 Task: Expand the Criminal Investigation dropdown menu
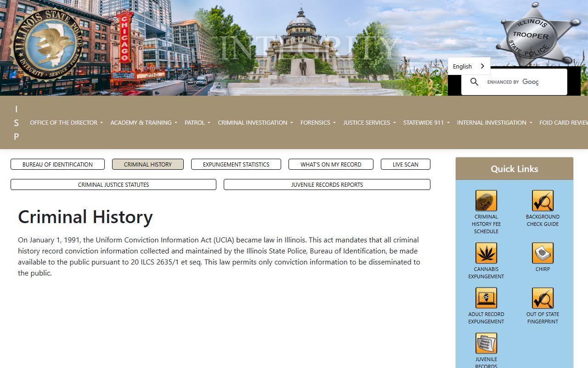coord(255,123)
